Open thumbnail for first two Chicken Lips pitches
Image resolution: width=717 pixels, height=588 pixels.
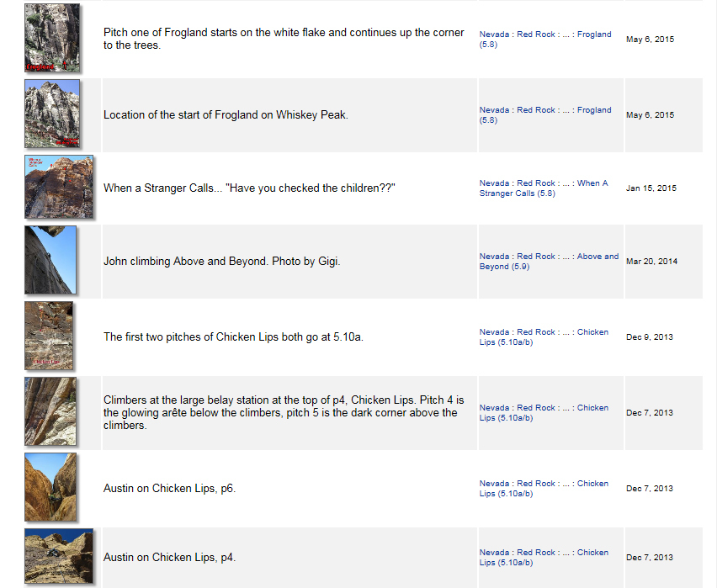[49, 336]
